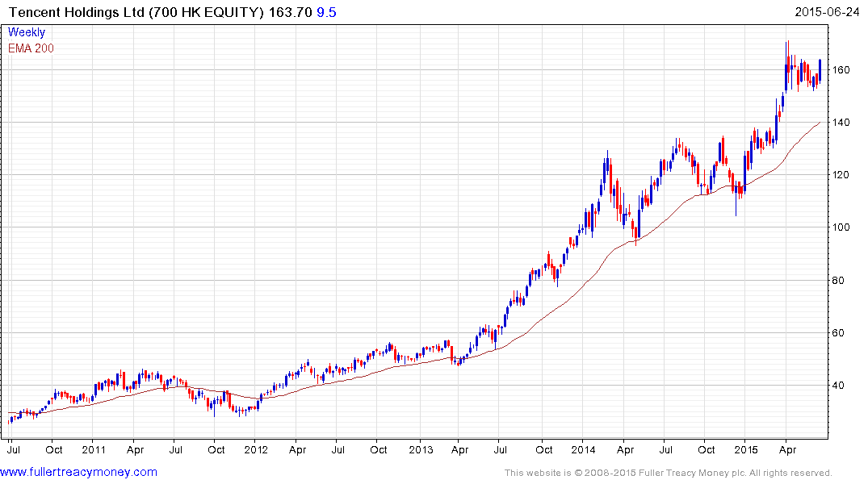868x484 pixels.
Task: Click the 2015-06-24 date label
Action: tap(827, 11)
